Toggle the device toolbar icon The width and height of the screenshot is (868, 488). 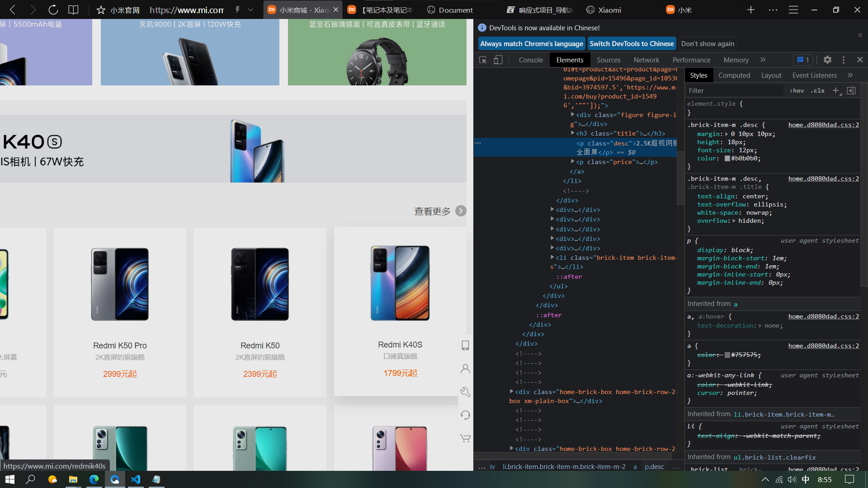(x=498, y=60)
